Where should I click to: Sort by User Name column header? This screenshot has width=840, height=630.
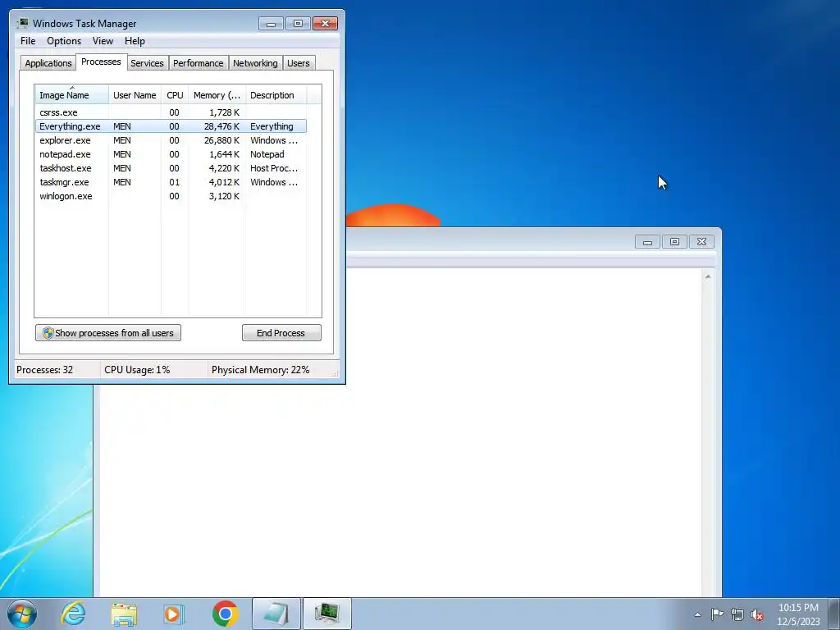[x=135, y=95]
